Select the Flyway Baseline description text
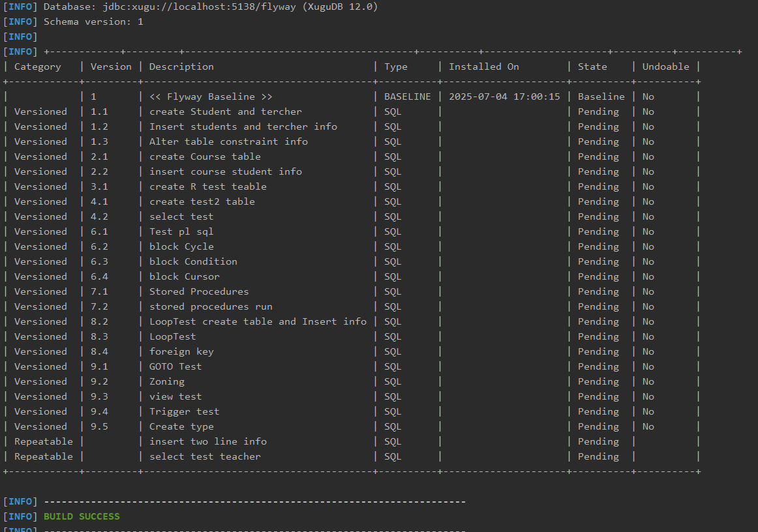758x532 pixels. pos(211,96)
